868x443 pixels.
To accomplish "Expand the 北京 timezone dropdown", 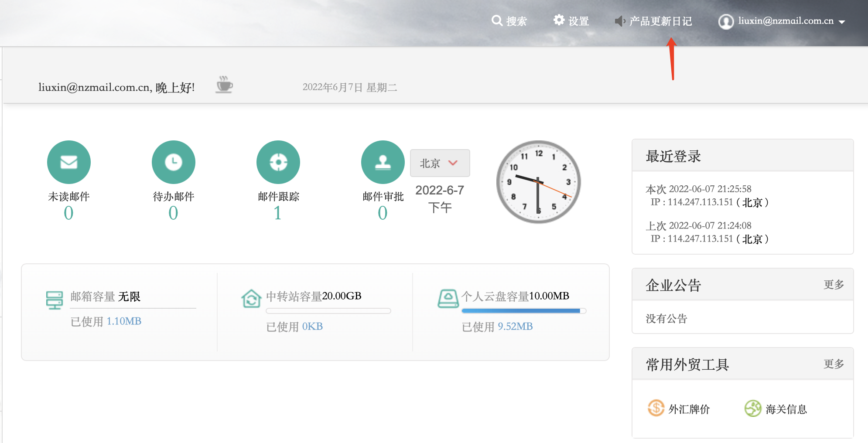I will tap(440, 163).
